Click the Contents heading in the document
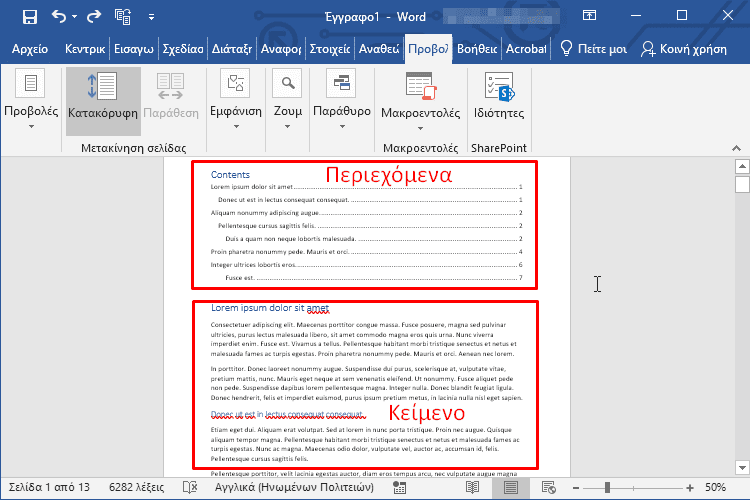 tap(230, 175)
